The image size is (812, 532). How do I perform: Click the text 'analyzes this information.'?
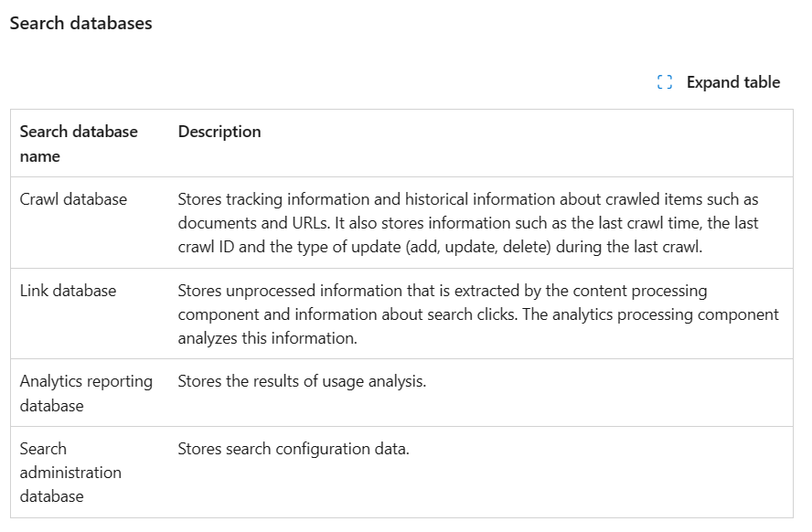(267, 338)
